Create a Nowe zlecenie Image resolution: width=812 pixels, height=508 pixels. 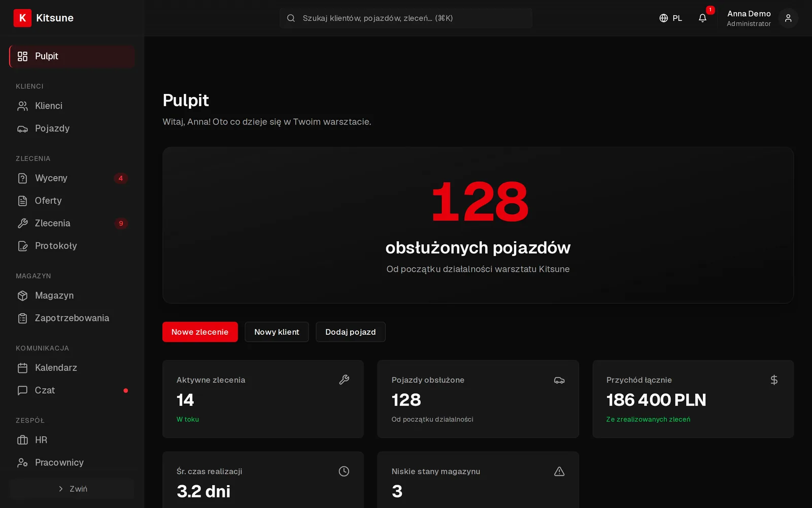point(200,332)
